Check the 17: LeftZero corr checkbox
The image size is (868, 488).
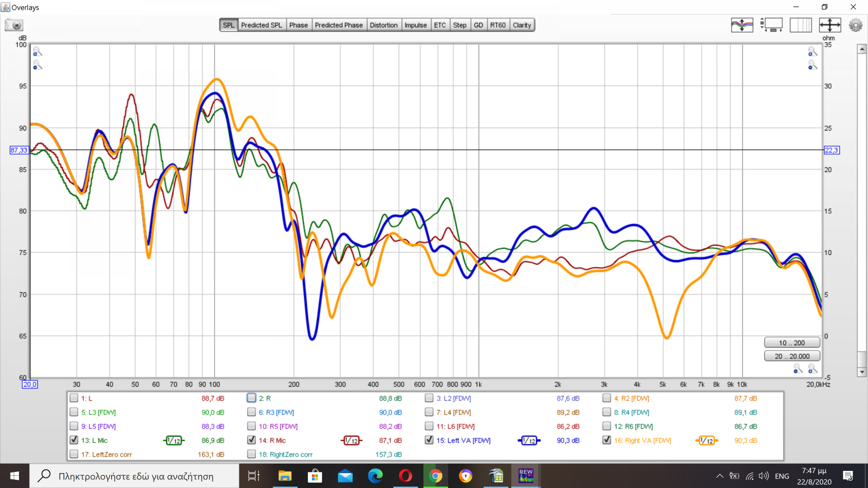[x=74, y=454]
